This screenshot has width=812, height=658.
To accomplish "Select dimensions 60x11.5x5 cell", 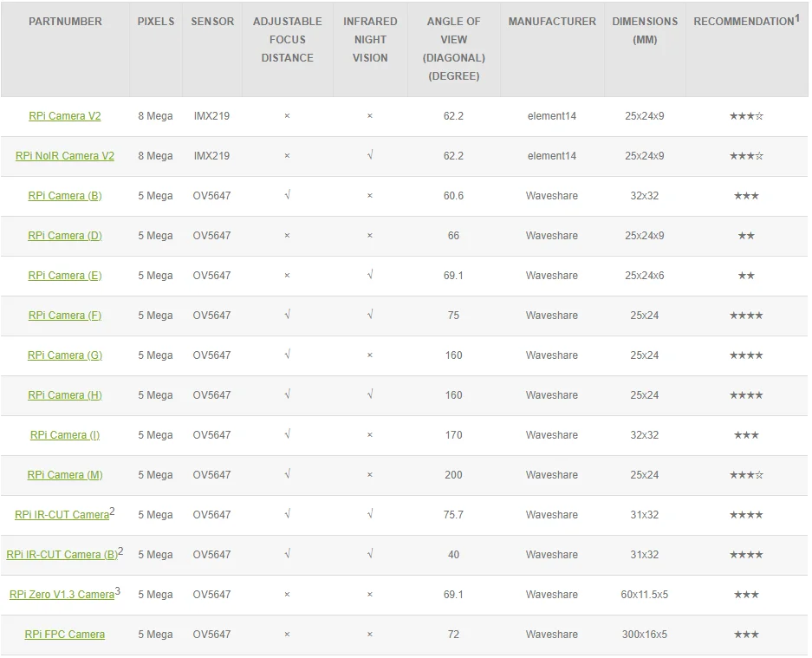I will click(645, 595).
